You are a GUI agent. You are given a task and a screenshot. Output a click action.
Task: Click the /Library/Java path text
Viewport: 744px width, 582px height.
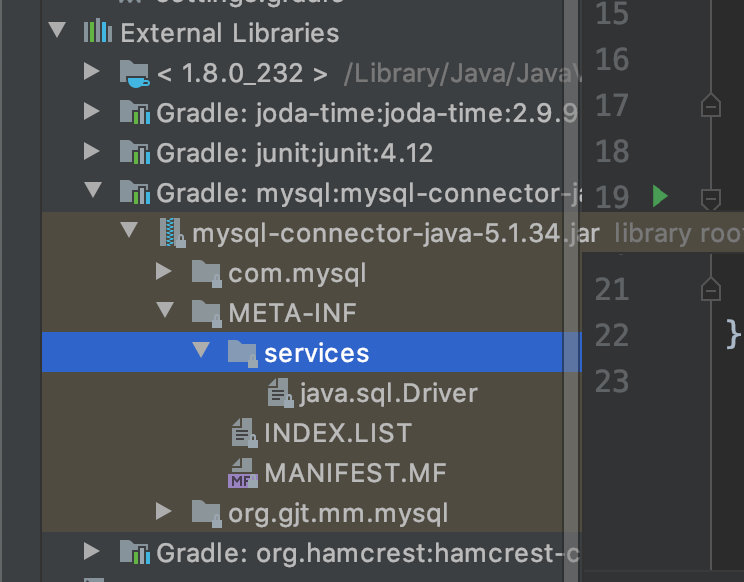pyautogui.click(x=462, y=74)
